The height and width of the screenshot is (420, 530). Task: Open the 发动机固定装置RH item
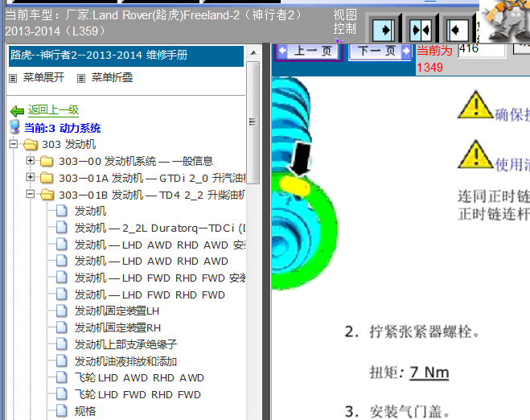click(117, 327)
